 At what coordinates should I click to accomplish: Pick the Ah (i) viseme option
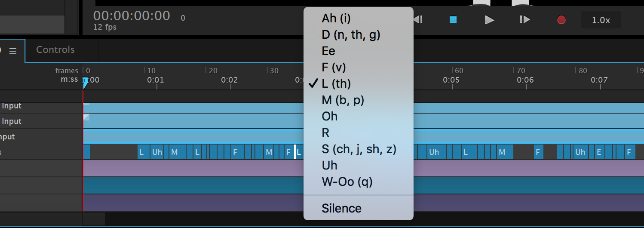[x=336, y=18]
